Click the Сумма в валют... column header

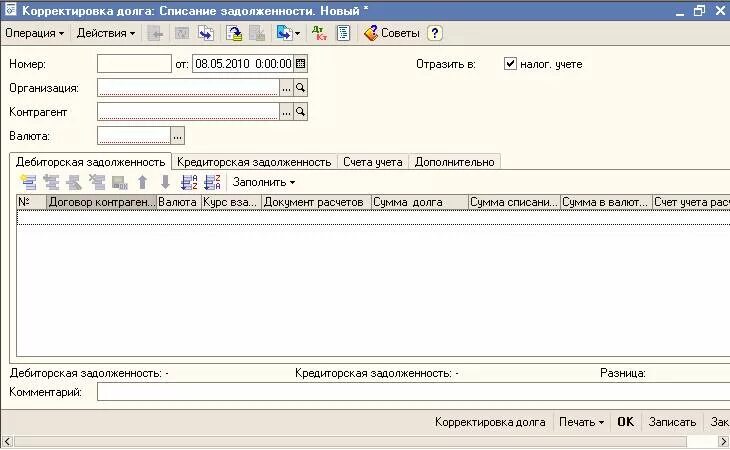[x=606, y=202]
